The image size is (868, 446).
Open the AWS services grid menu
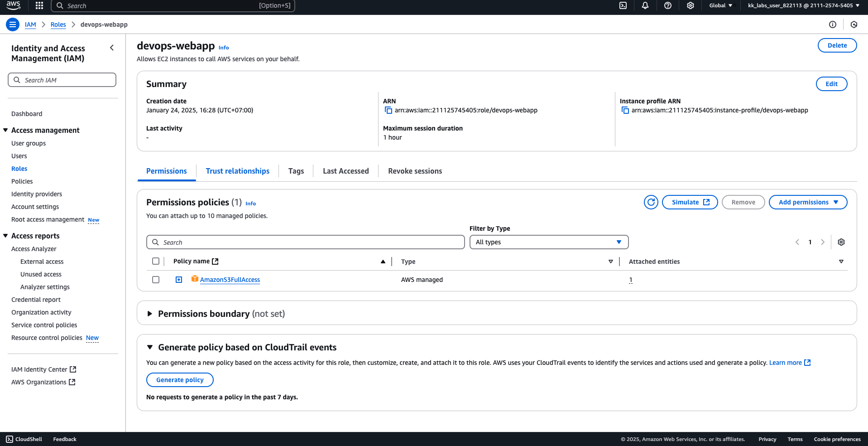39,5
